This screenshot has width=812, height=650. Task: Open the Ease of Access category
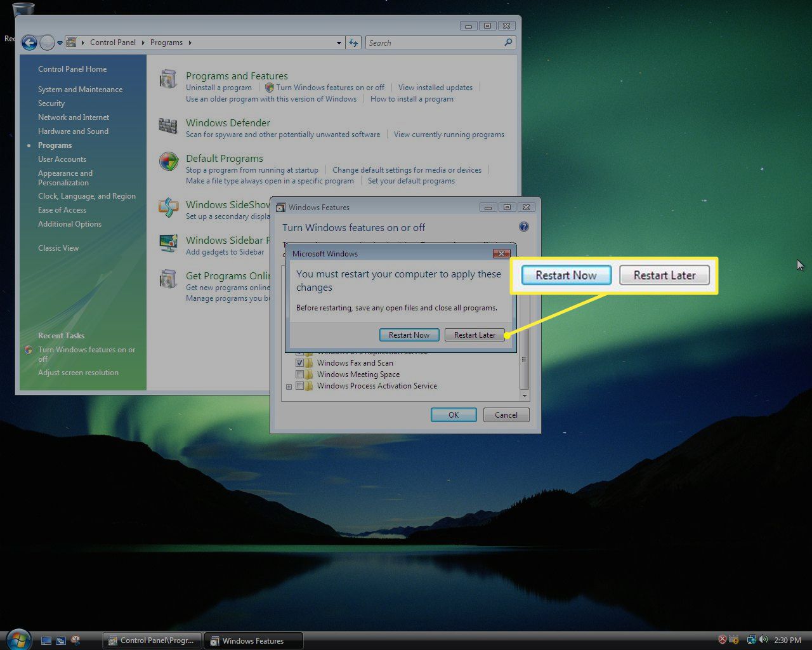click(x=62, y=210)
